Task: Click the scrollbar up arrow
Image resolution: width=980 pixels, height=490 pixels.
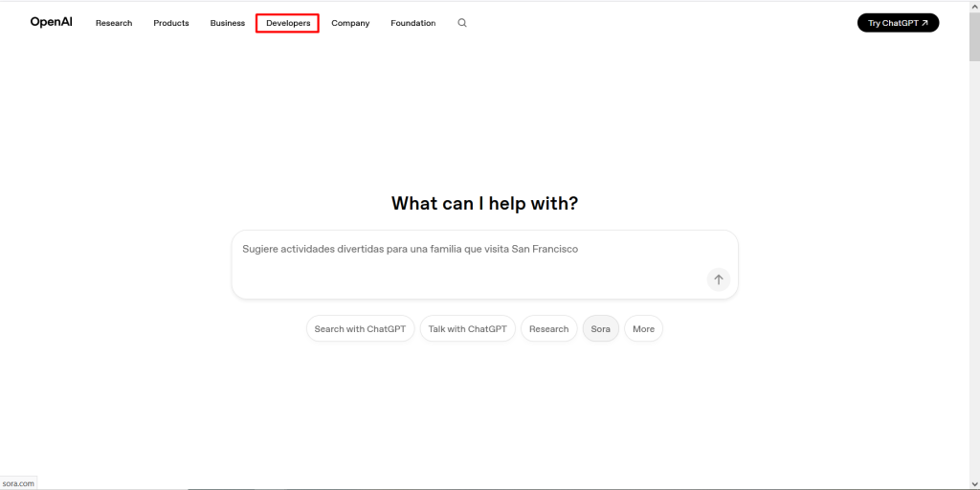Action: (x=974, y=6)
